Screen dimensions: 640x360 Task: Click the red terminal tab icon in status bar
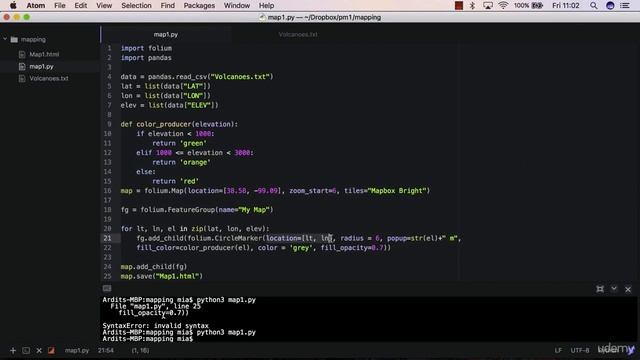coord(51,351)
